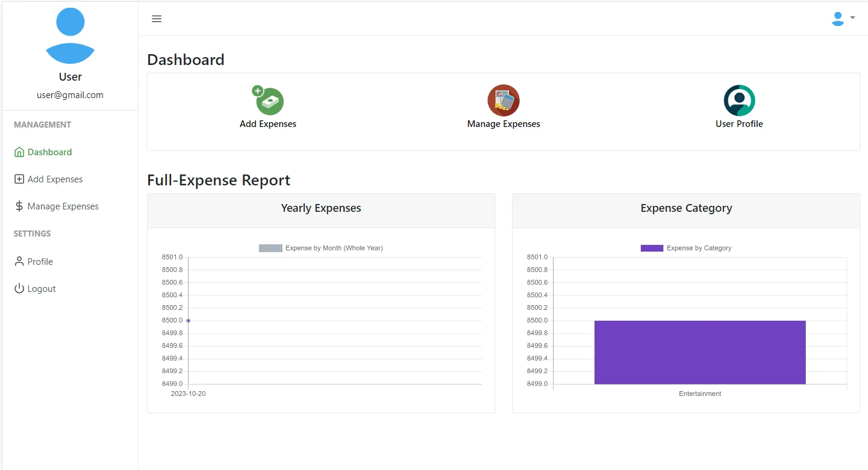868x470 pixels.
Task: Open the User Profile icon on dashboard
Action: 739,100
